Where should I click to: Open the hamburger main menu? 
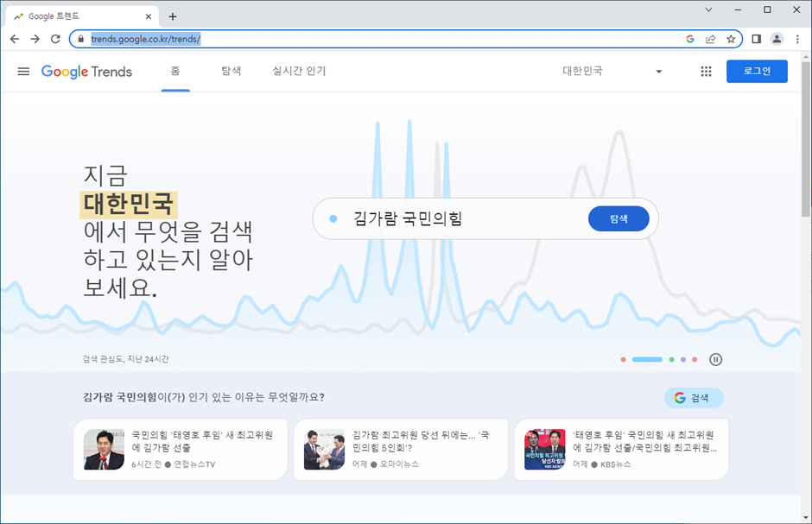pyautogui.click(x=23, y=72)
